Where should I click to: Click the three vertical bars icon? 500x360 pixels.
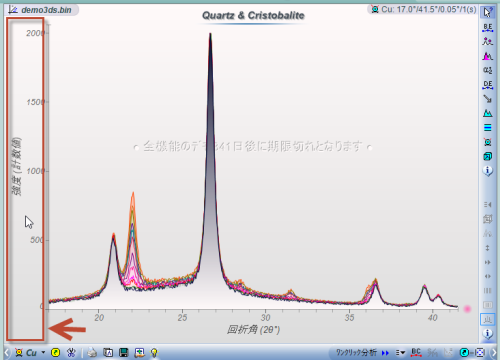click(x=488, y=291)
